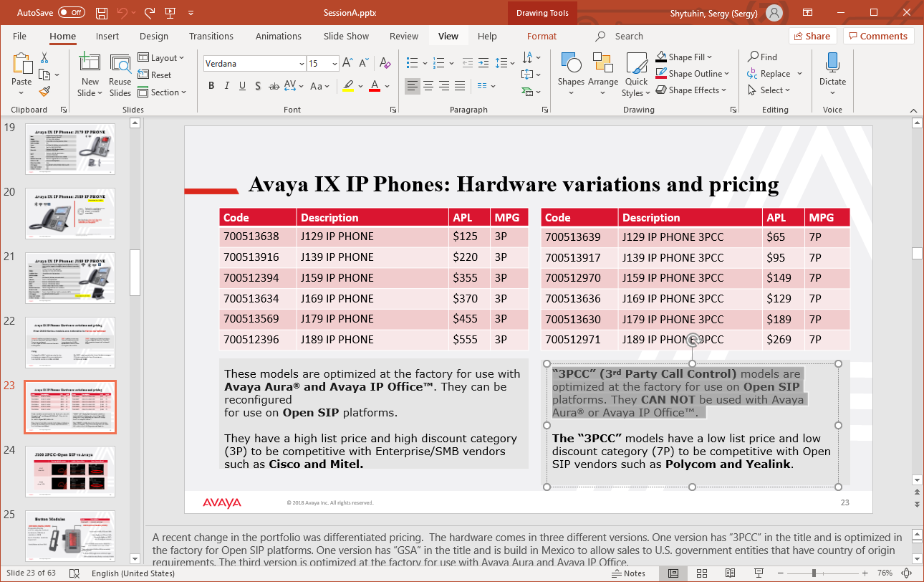Screen dimensions: 924x582
Task: Toggle text Shadow
Action: (x=259, y=86)
